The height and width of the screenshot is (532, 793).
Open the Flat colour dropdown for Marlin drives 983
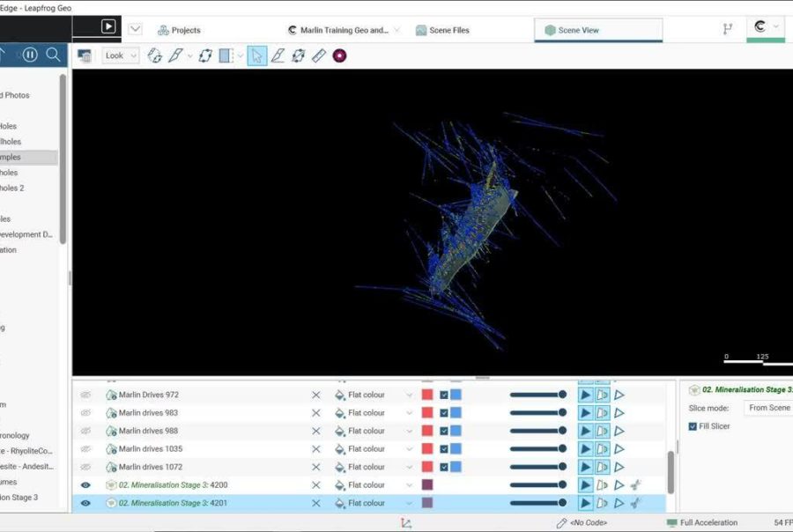coord(408,412)
